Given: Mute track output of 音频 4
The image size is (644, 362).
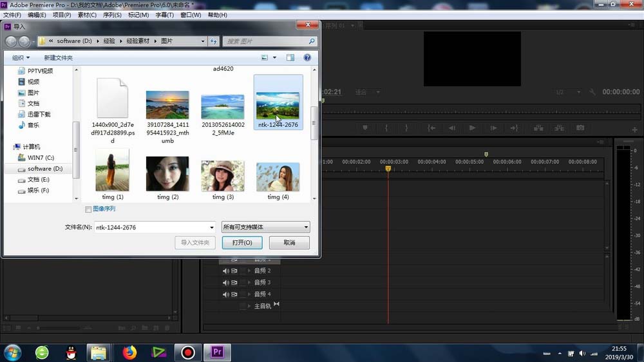Looking at the screenshot, I should point(225,294).
